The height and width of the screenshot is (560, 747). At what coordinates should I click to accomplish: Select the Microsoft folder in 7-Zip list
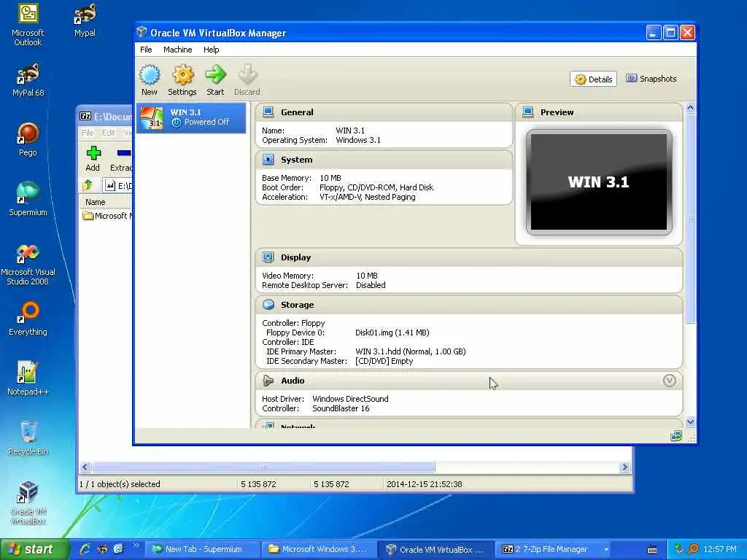[x=108, y=216]
